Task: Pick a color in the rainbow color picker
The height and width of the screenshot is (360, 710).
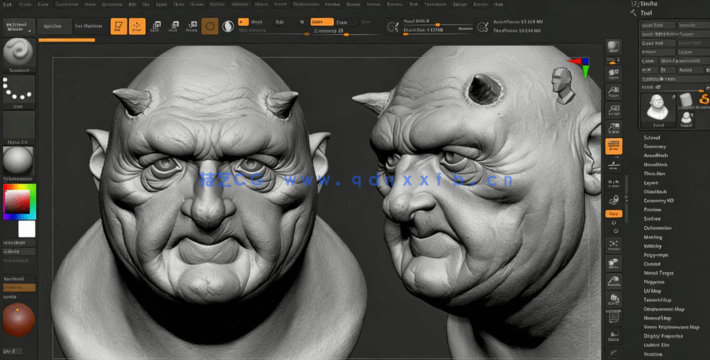Action: [x=19, y=202]
